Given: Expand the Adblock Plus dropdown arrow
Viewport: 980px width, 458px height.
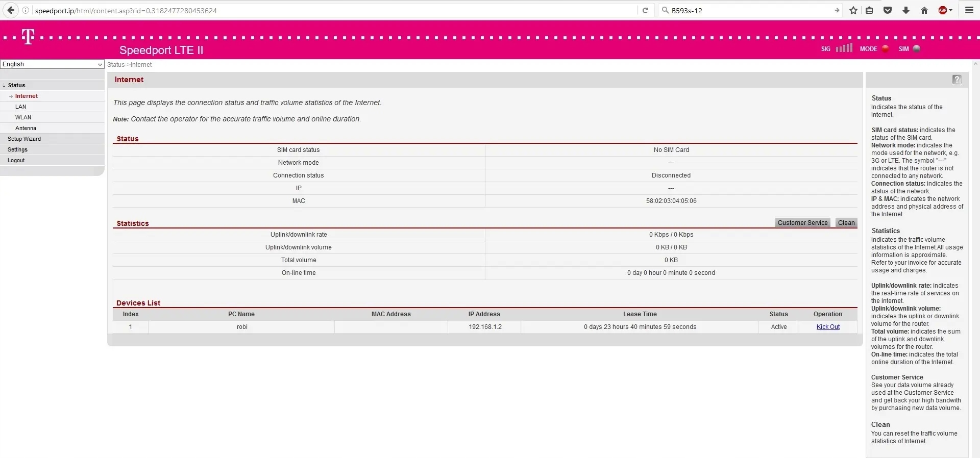Looking at the screenshot, I should [950, 10].
